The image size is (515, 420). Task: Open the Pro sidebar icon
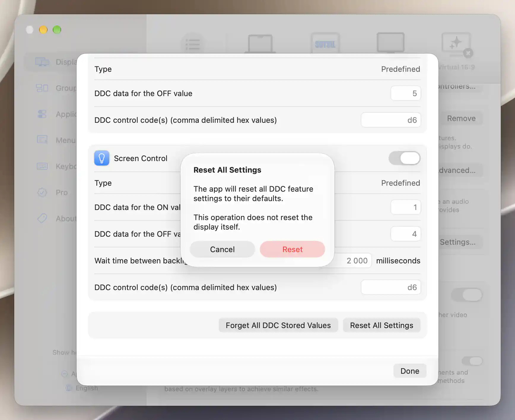click(42, 192)
